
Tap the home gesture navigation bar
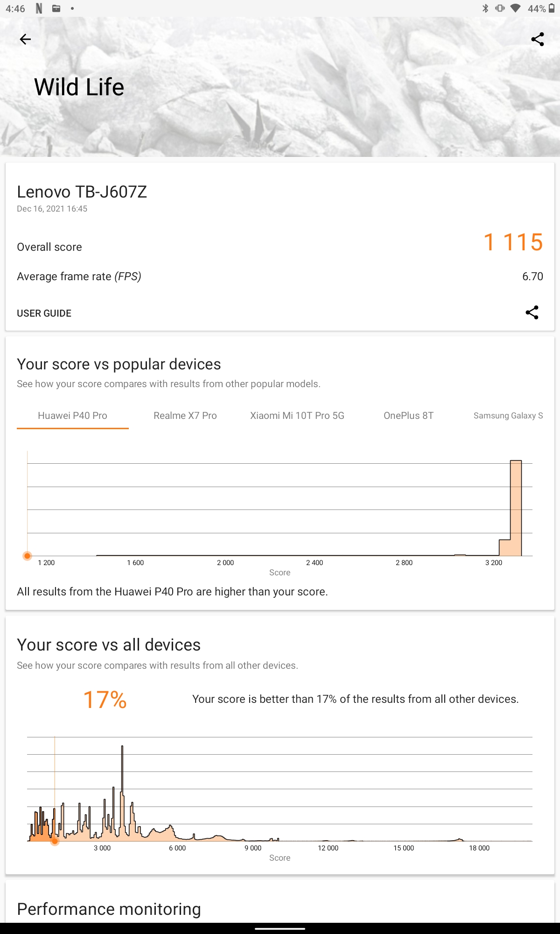pos(280,928)
